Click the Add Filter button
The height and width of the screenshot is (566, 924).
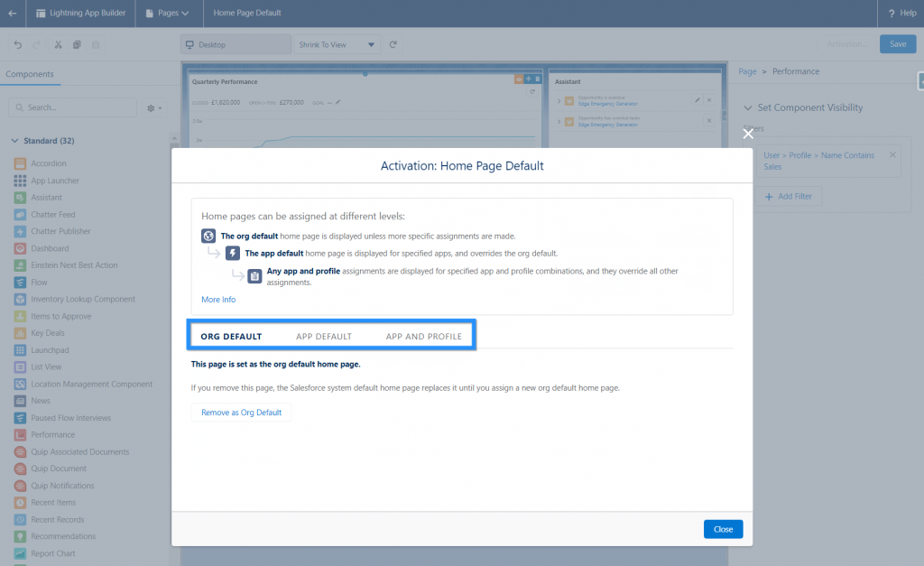pyautogui.click(x=789, y=196)
